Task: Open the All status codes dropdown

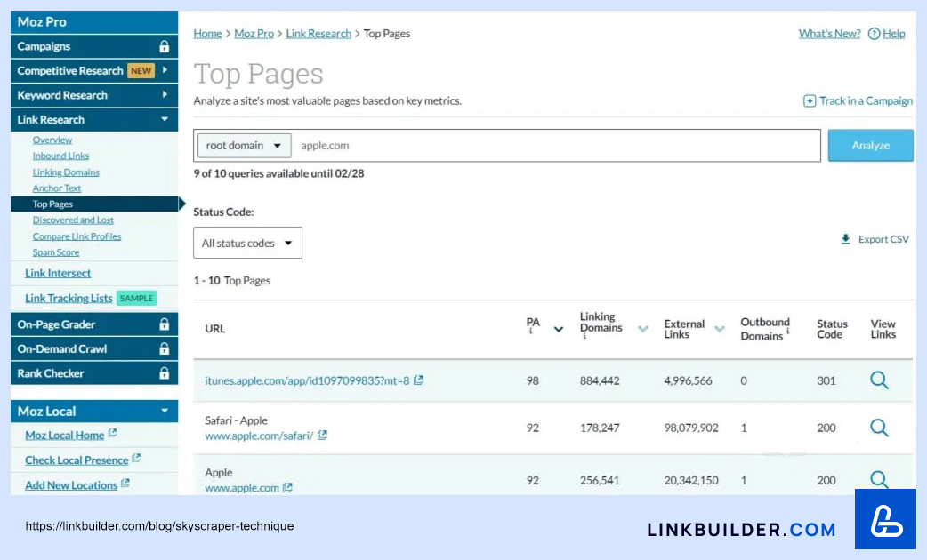Action: coord(247,243)
